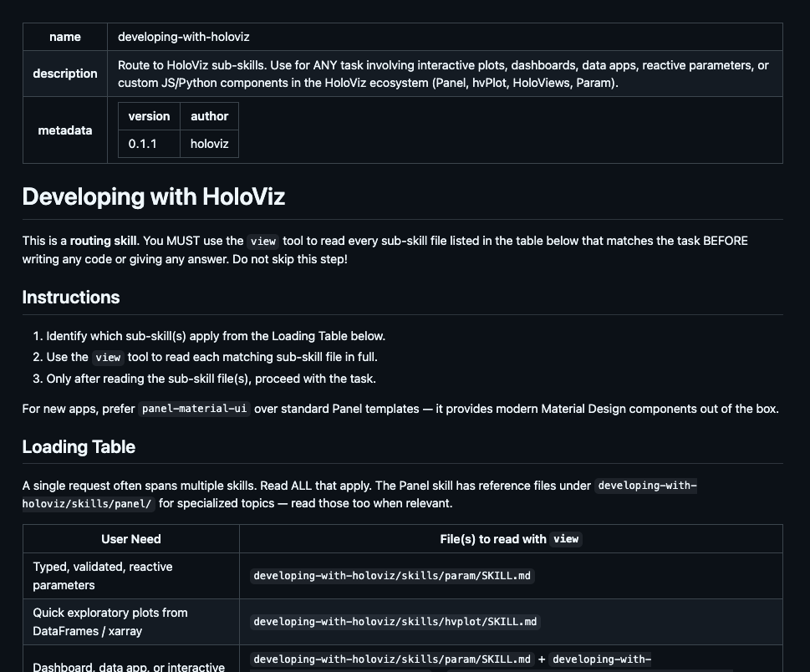
Task: Select the version value 0.1.1
Action: coord(143,144)
